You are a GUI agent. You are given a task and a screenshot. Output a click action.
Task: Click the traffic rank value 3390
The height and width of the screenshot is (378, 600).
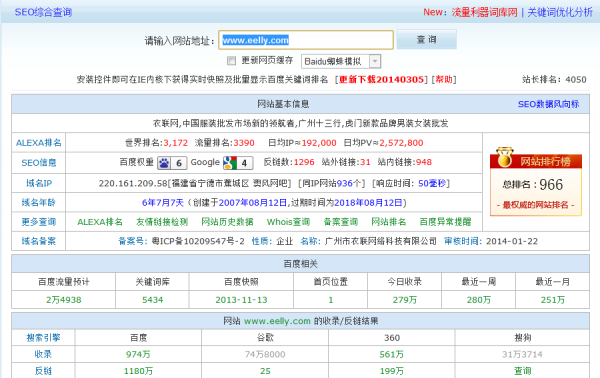tap(244, 143)
